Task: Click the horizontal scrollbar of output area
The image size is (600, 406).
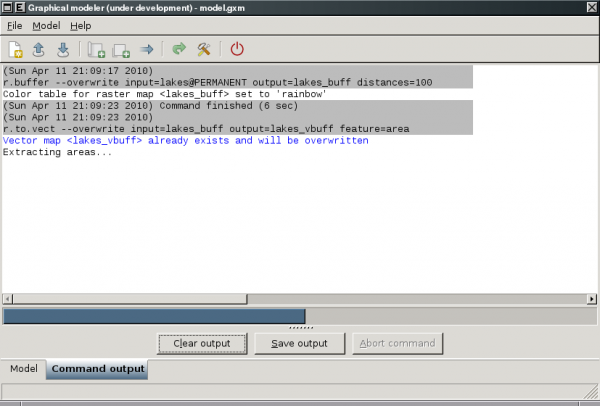Action: (x=299, y=299)
